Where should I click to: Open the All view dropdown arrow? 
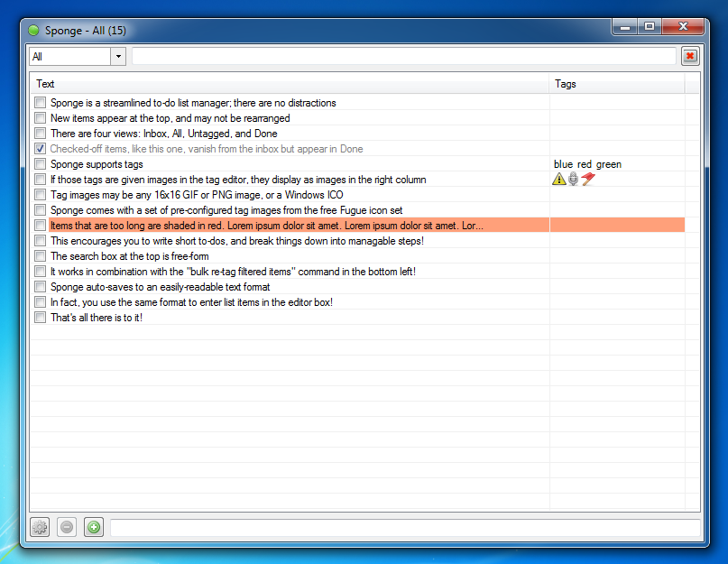click(x=118, y=57)
